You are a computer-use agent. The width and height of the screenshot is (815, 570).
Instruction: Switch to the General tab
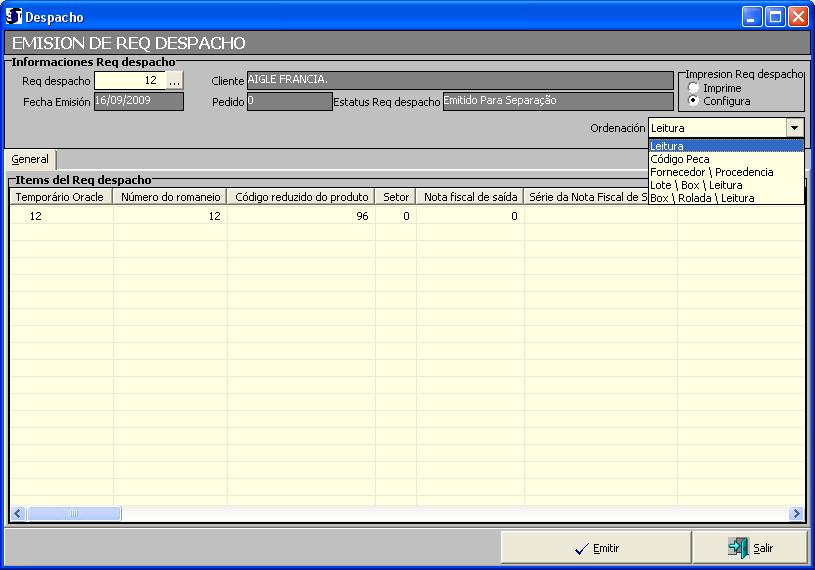(30, 160)
